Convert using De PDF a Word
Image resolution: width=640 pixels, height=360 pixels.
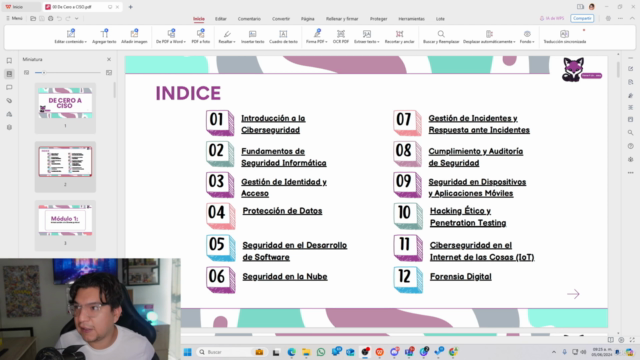pos(171,36)
